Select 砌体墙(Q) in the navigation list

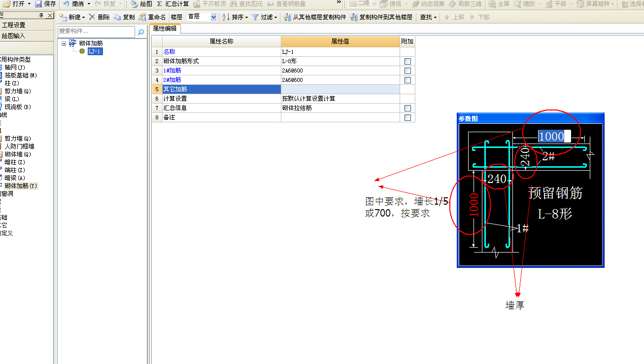point(18,154)
